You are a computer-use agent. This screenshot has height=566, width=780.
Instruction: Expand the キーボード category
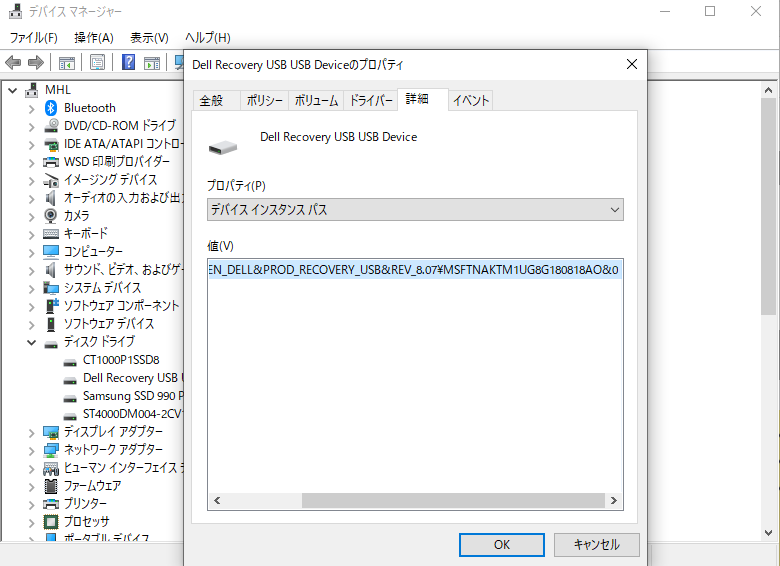click(x=31, y=234)
